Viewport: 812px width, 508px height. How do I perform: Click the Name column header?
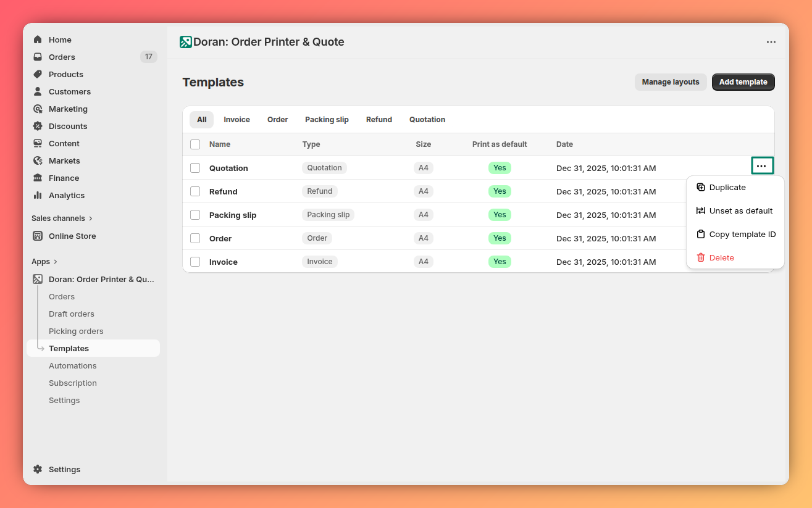click(x=220, y=144)
